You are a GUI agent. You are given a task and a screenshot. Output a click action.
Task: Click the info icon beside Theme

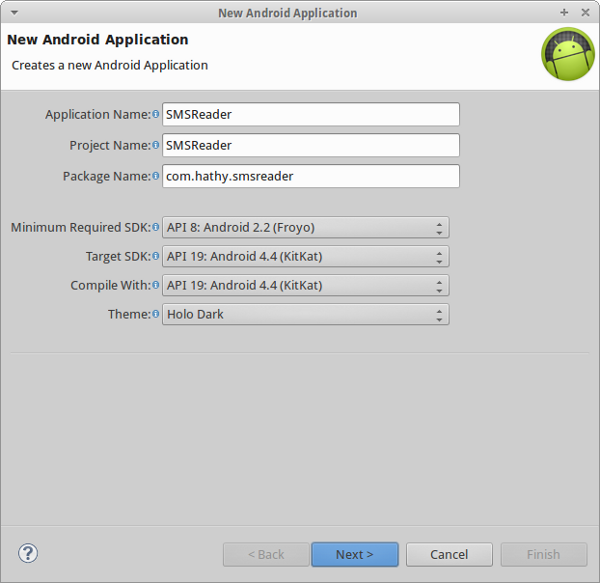pyautogui.click(x=155, y=314)
